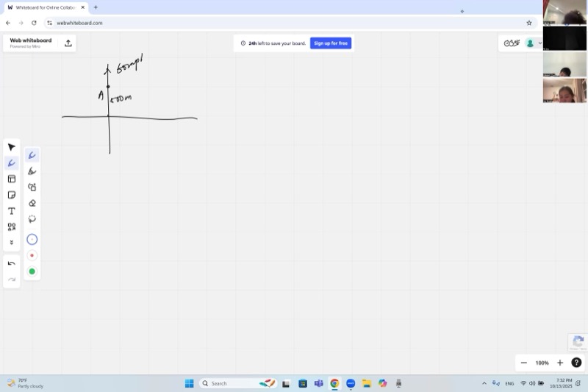Open the user avatar dropdown arrow
588x392 pixels.
540,43
